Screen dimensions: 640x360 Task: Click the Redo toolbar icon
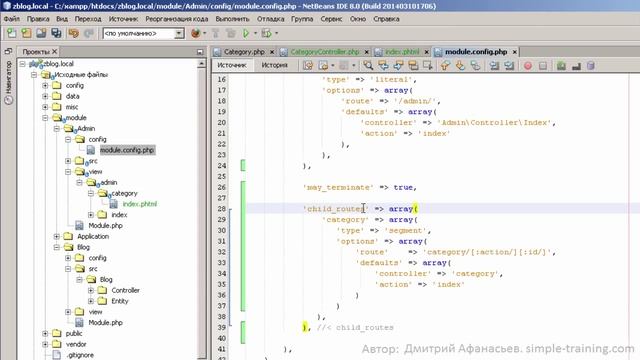click(x=89, y=33)
